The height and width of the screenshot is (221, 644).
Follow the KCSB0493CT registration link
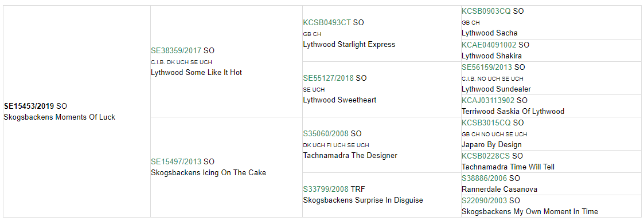[327, 23]
